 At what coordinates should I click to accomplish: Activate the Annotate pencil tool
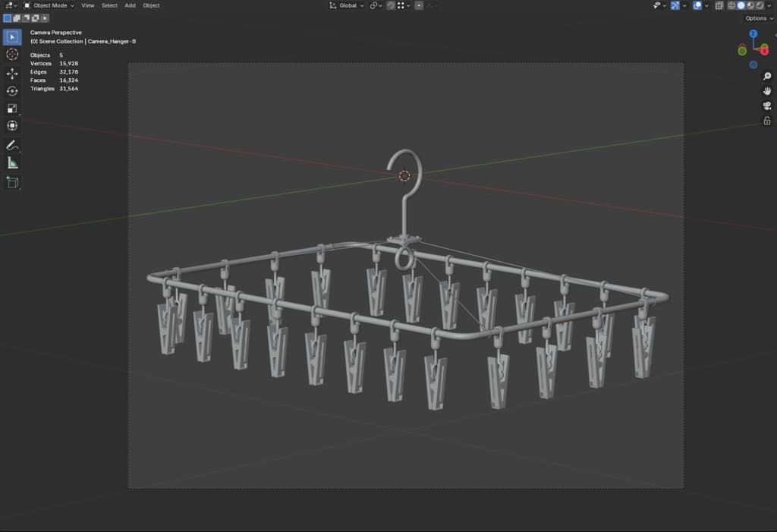(12, 145)
